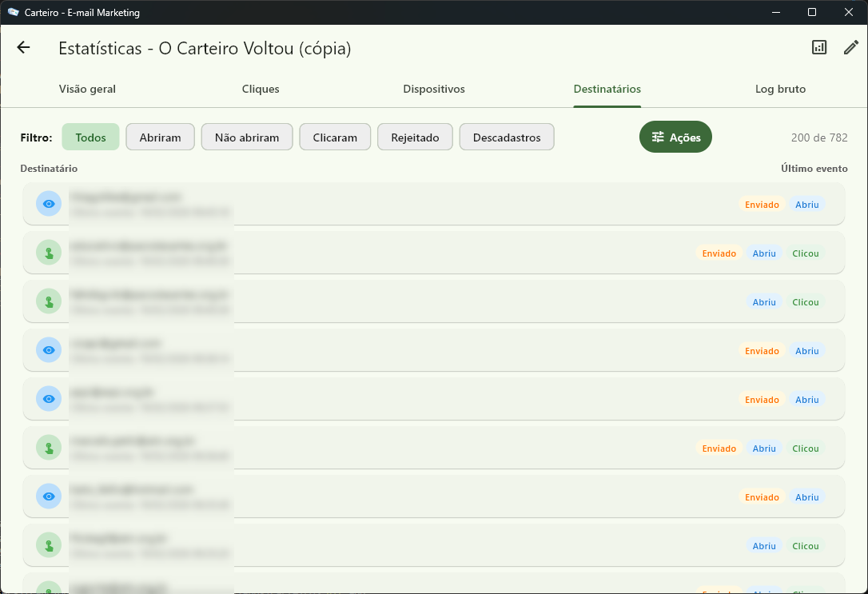
Task: Go to the Dispositivos tab
Action: click(434, 90)
